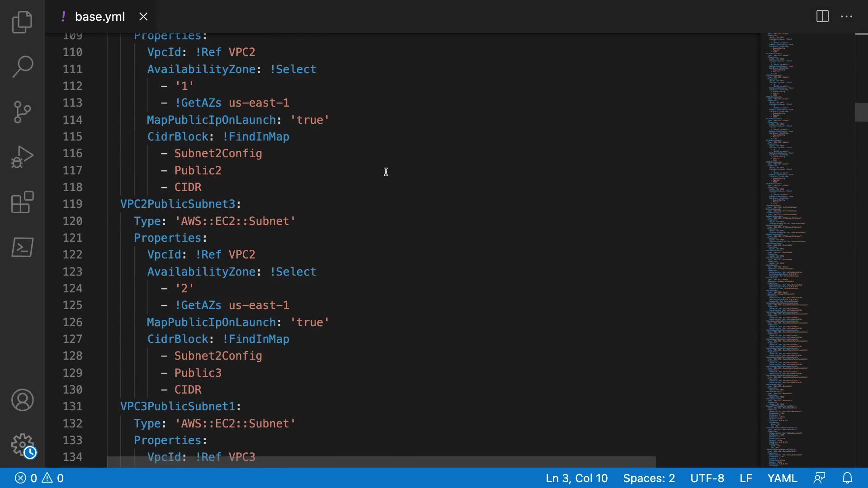Viewport: 868px width, 488px height.
Task: Open the Manage gear menu
Action: 22,445
